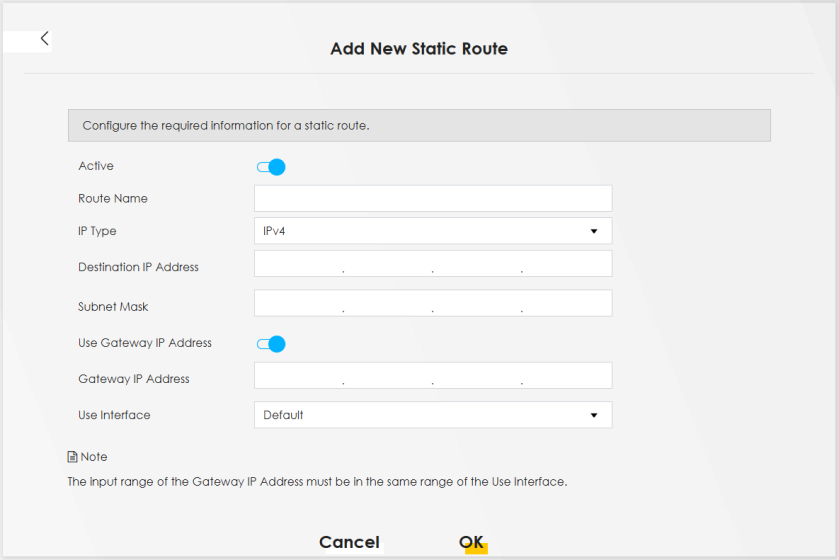Select last octet of Gateway IP Address

click(x=566, y=376)
